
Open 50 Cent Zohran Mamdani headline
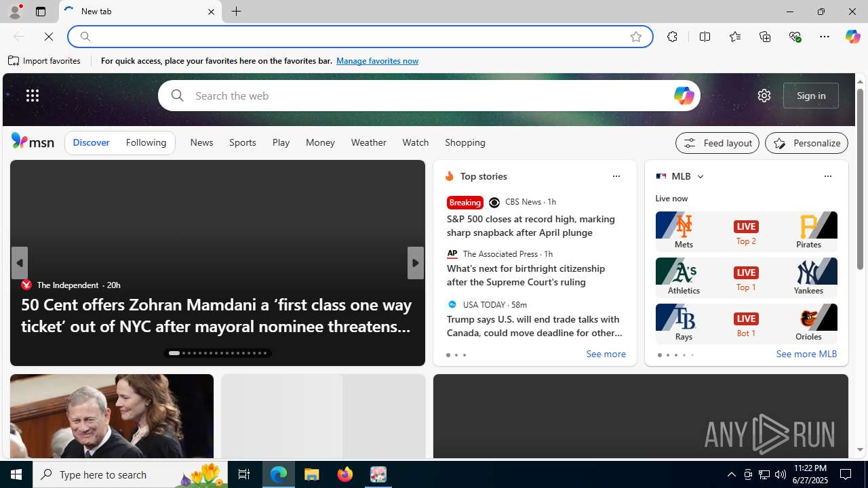[x=216, y=315]
